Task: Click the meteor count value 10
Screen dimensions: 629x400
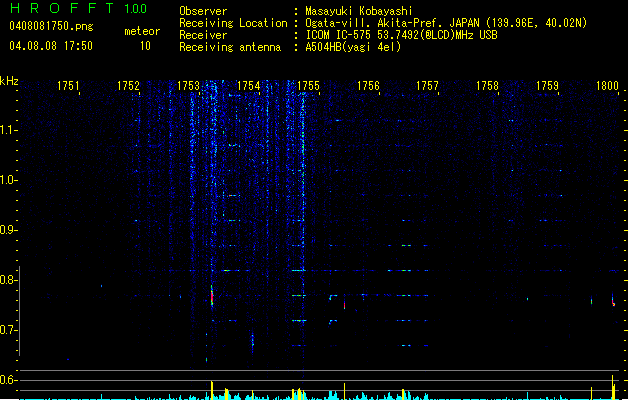Action: tap(145, 46)
